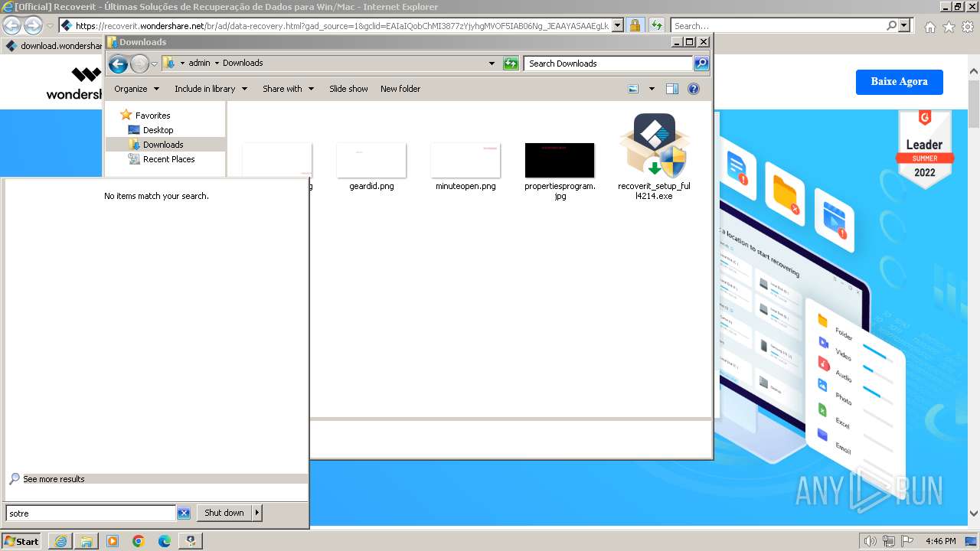
Task: Open view options dropdown arrow
Action: (652, 89)
